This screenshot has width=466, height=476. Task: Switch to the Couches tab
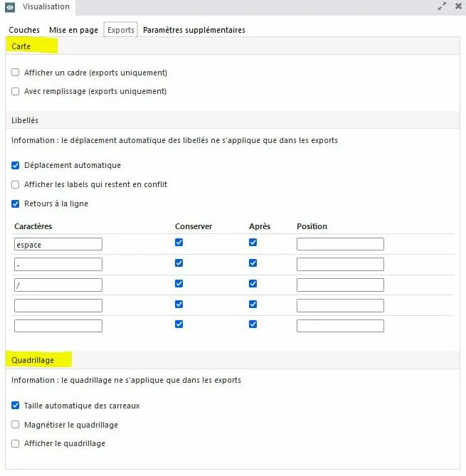(x=24, y=30)
